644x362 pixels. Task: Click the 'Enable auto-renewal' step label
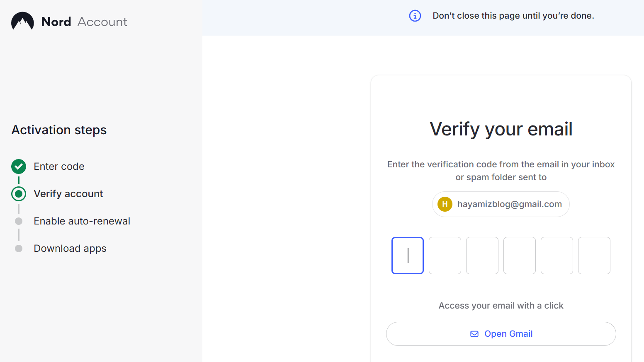[82, 221]
